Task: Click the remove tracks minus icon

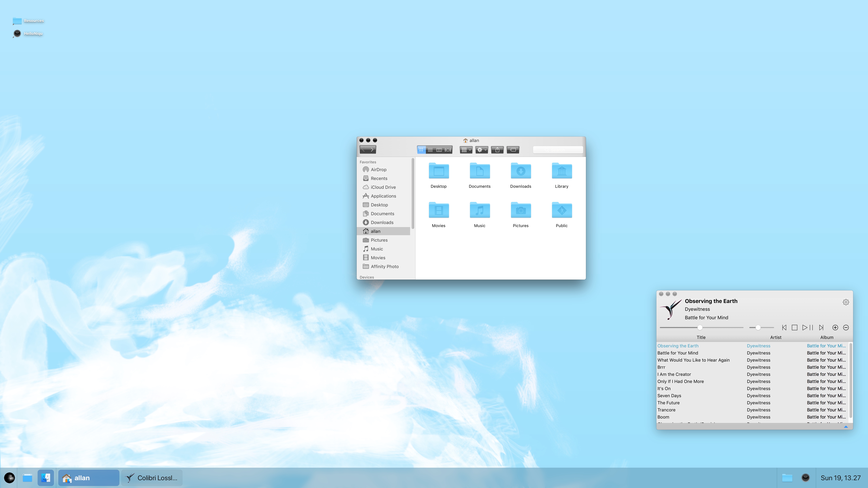Action: [846, 327]
